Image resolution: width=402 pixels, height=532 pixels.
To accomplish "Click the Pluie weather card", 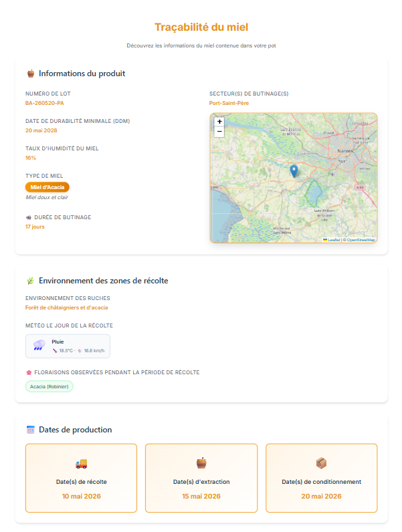I will click(68, 346).
